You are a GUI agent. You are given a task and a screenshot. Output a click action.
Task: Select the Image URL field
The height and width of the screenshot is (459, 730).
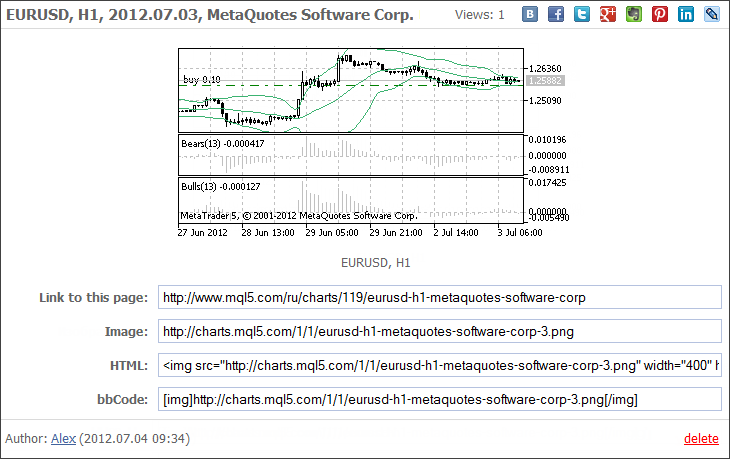tap(439, 331)
